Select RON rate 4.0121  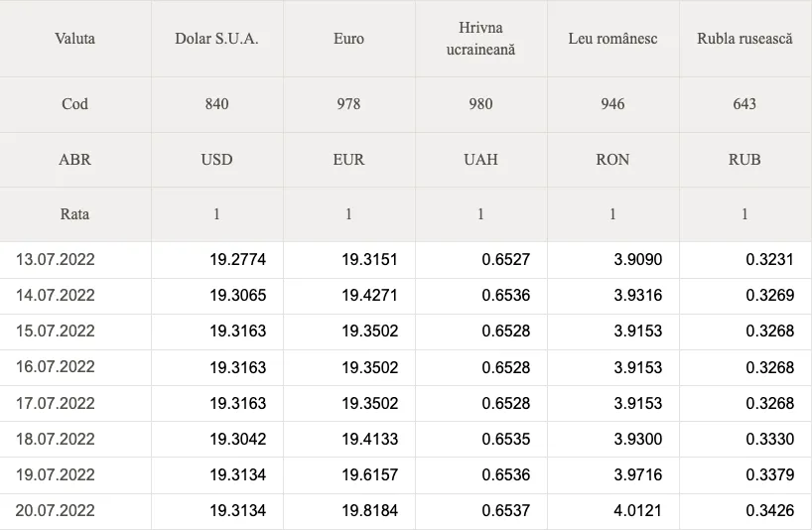pyautogui.click(x=638, y=510)
